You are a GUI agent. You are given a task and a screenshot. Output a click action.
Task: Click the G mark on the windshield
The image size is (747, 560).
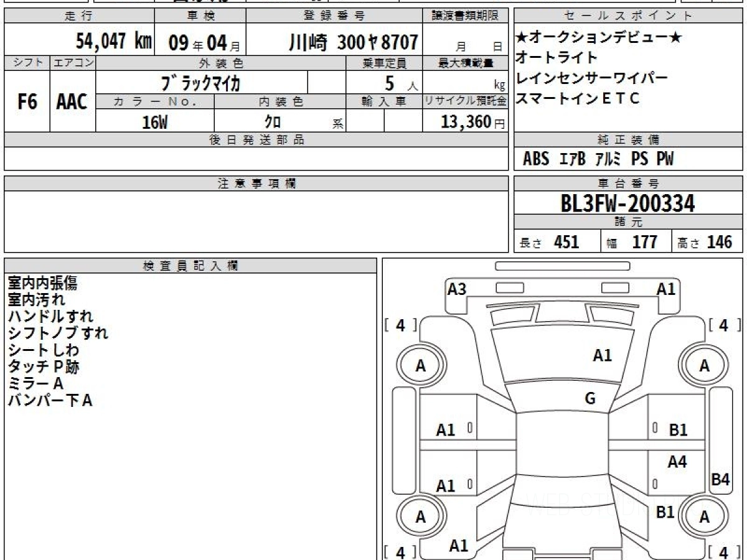[590, 399]
